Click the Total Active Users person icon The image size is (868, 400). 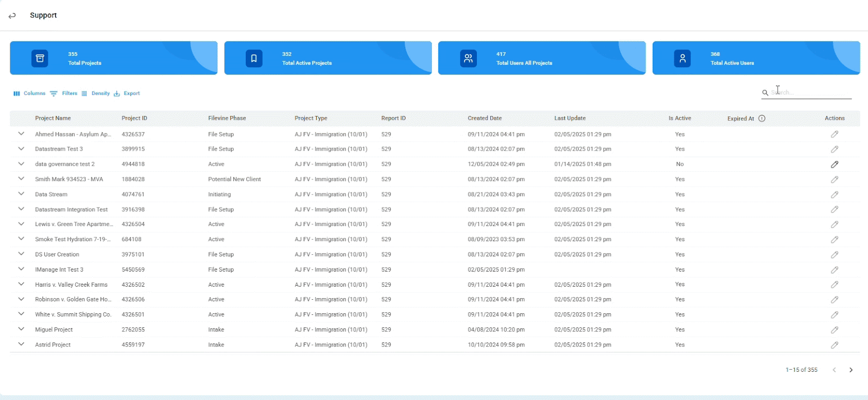pos(682,59)
